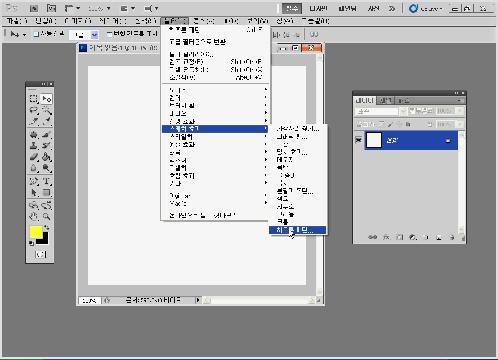Image resolution: width=498 pixels, height=360 pixels.
Task: Toggle lock transparent pixels in Layers panel
Action: coord(381,124)
